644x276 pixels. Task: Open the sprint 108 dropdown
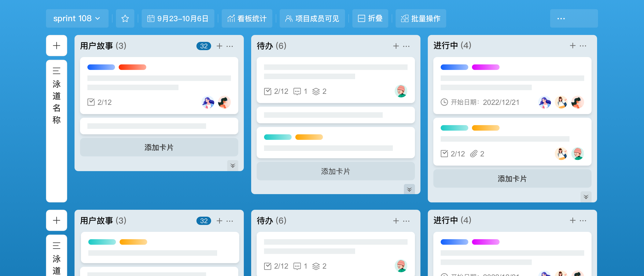[77, 18]
